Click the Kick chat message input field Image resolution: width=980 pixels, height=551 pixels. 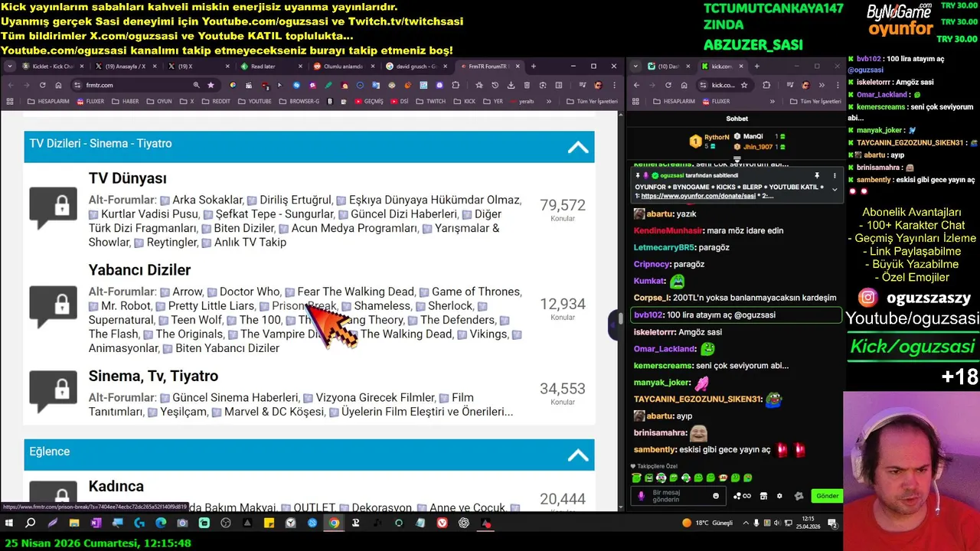[x=678, y=496]
